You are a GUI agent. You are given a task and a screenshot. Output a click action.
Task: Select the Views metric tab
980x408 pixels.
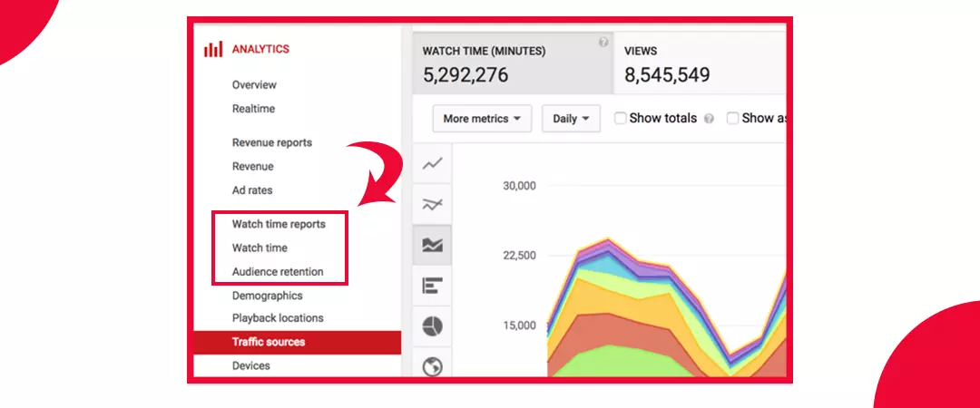(700, 63)
